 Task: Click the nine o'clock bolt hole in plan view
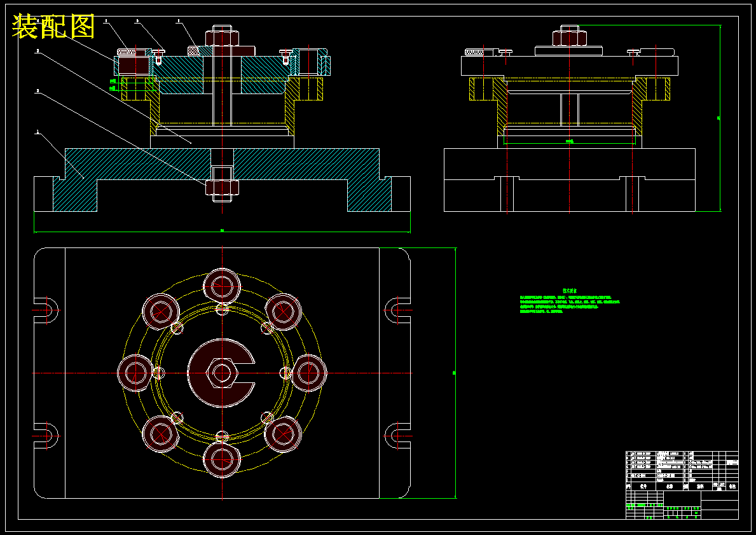[x=135, y=373]
